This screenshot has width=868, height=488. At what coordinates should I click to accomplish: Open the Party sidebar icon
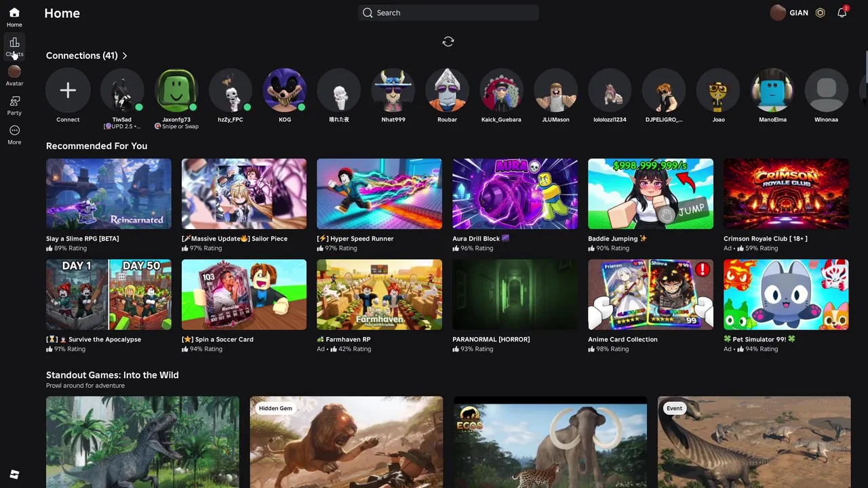click(x=14, y=105)
